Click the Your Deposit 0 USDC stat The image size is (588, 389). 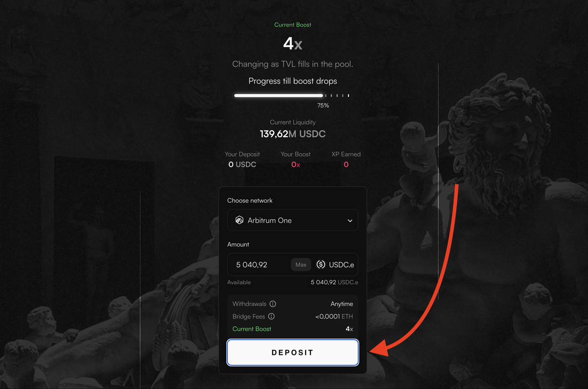(242, 159)
